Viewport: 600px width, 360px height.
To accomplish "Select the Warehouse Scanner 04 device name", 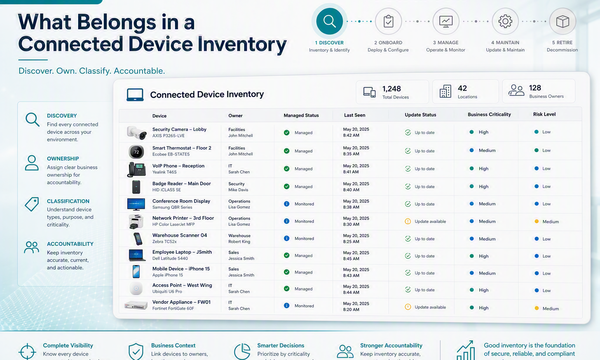I will point(179,235).
